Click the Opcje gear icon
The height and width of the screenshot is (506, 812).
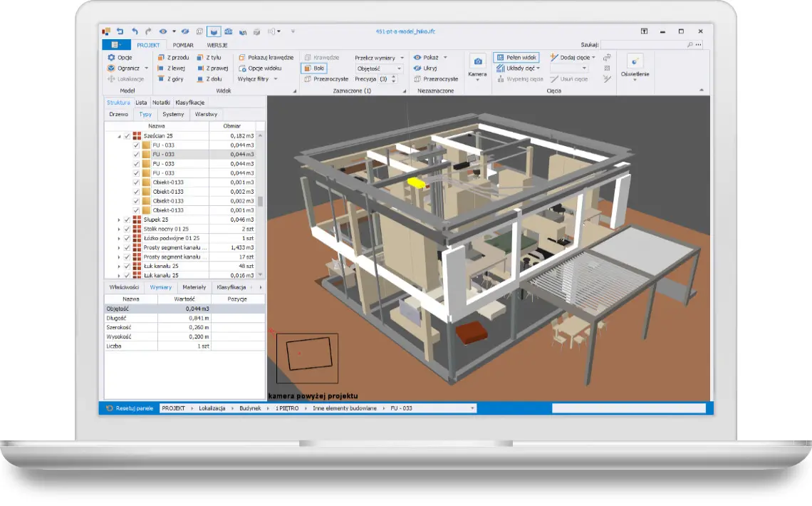(x=111, y=58)
